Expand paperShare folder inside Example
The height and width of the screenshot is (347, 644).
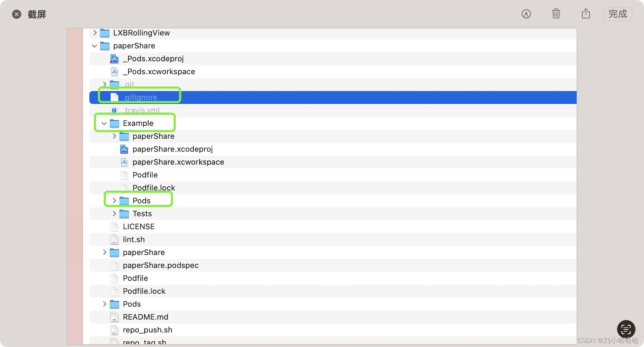(x=114, y=136)
